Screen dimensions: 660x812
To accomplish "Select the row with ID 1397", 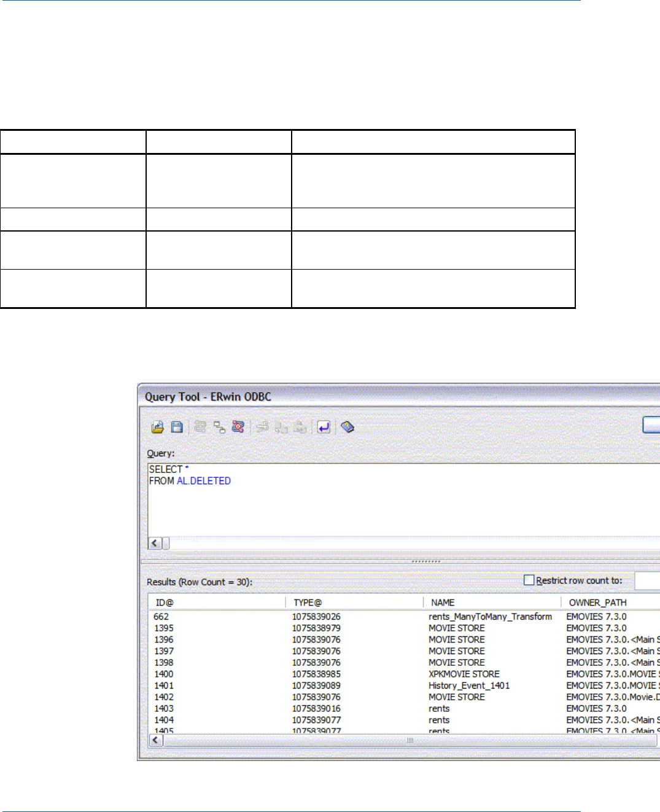I will click(x=405, y=651).
